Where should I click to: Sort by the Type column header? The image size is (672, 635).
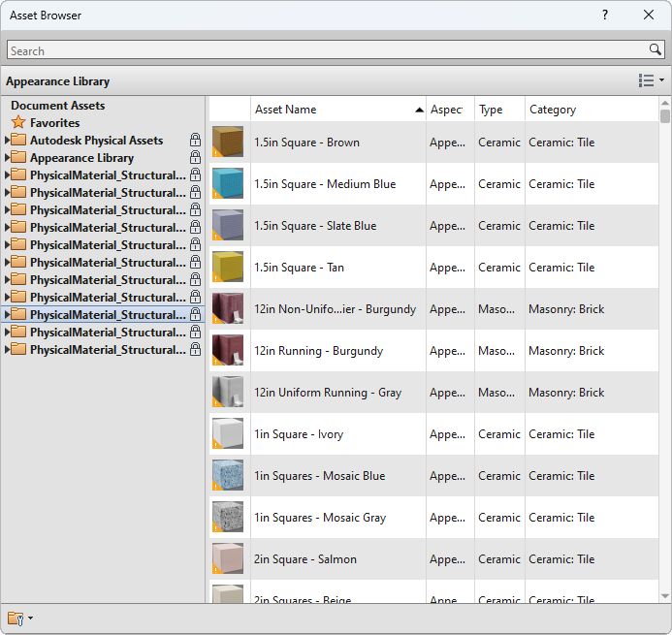tap(499, 110)
